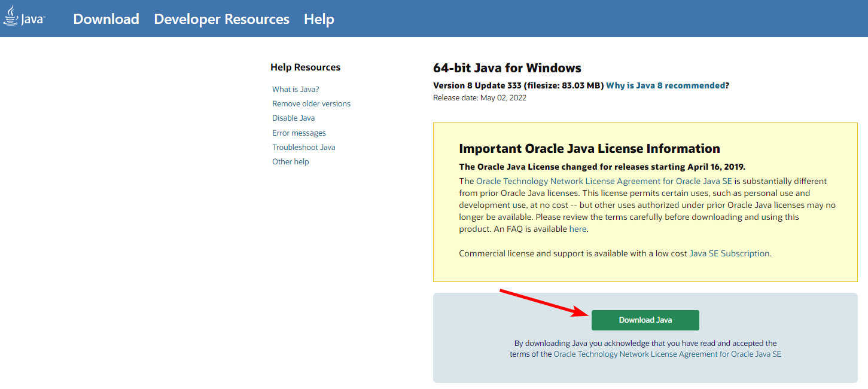Open the 'Disable Java' link
The height and width of the screenshot is (389, 868).
[293, 118]
